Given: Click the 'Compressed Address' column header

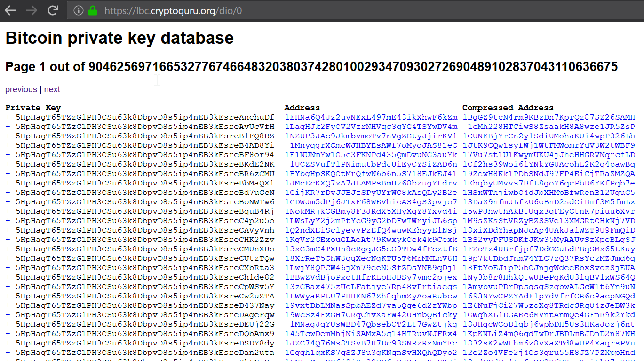Looking at the screenshot, I should click(508, 108).
